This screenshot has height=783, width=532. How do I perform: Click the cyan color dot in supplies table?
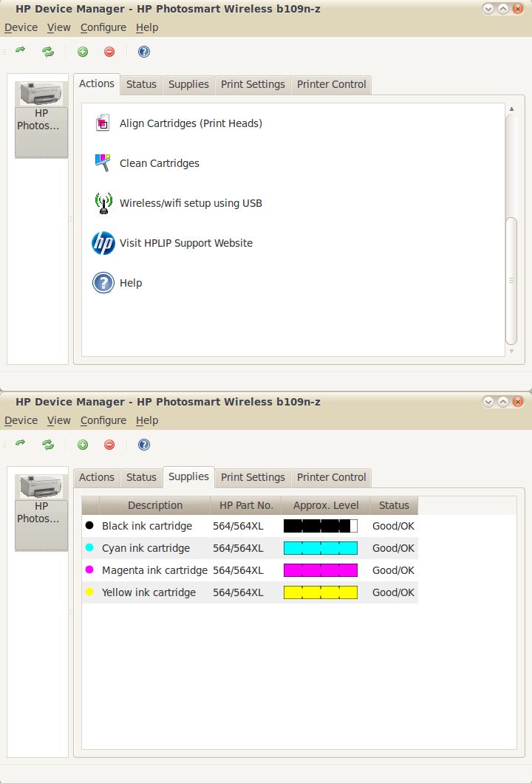tap(89, 547)
